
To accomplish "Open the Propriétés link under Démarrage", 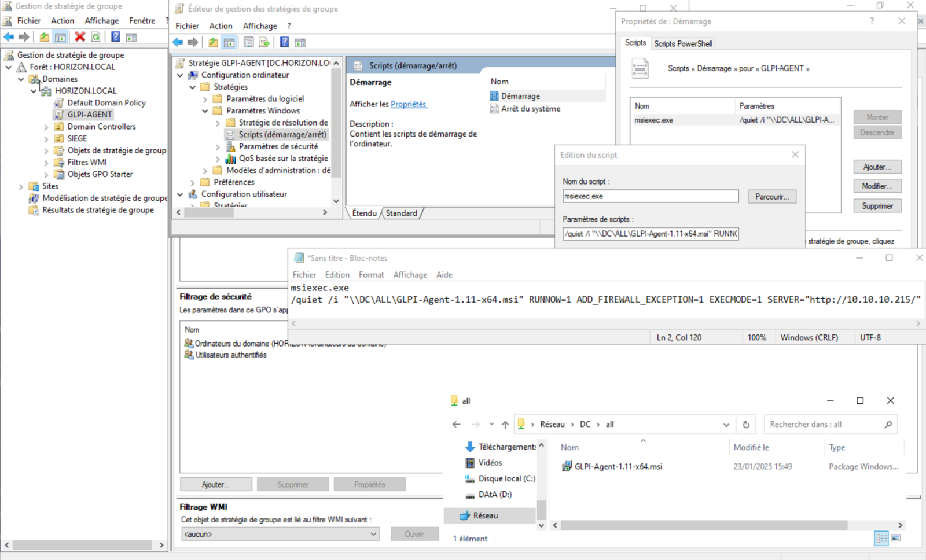I will (x=409, y=104).
